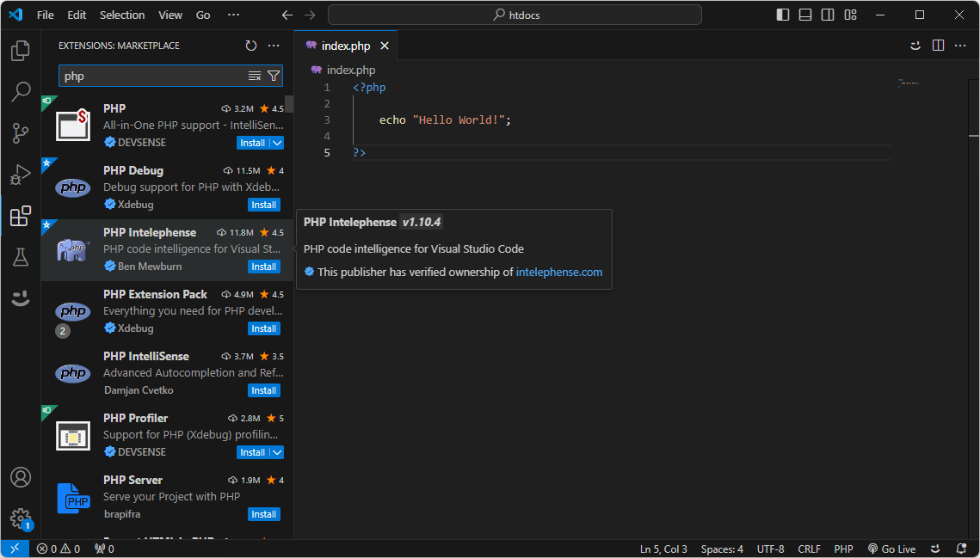Open Views and More Actions in Extensions header

[x=274, y=46]
